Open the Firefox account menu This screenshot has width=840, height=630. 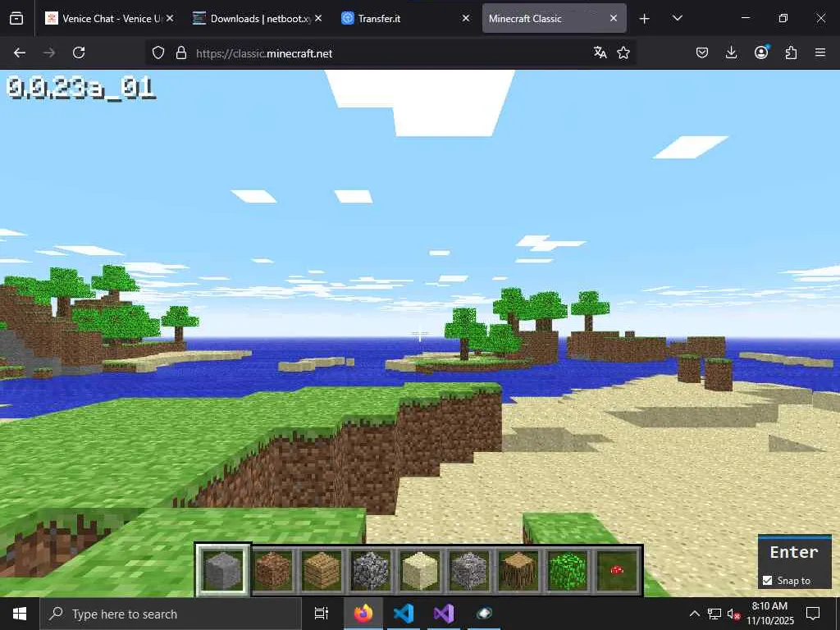tap(761, 52)
